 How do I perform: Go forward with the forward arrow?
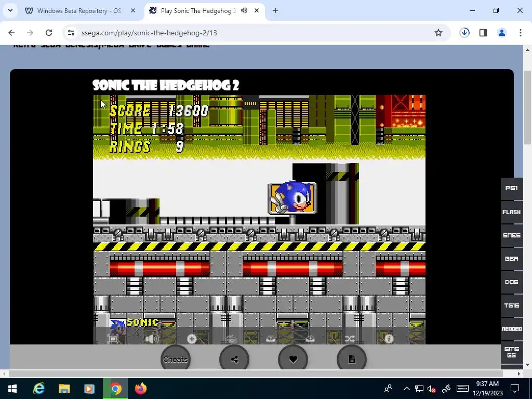pos(30,33)
